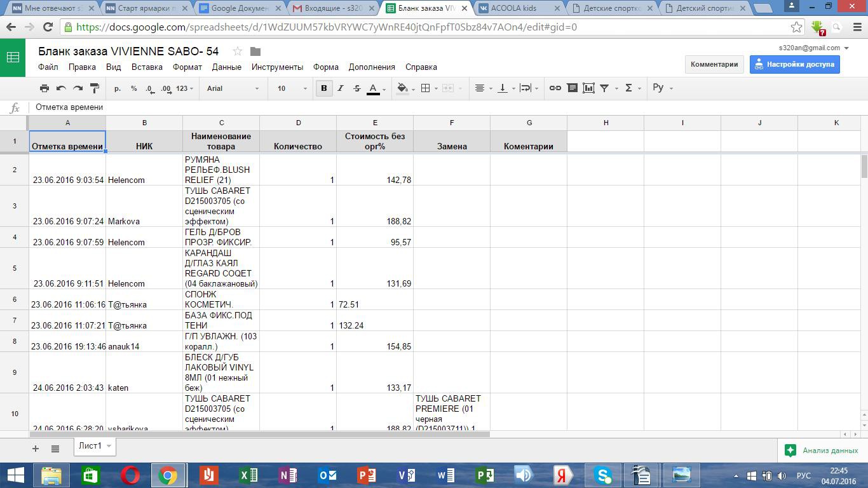The width and height of the screenshot is (868, 488).
Task: Click the vertical scrollbar thumb
Action: click(864, 166)
